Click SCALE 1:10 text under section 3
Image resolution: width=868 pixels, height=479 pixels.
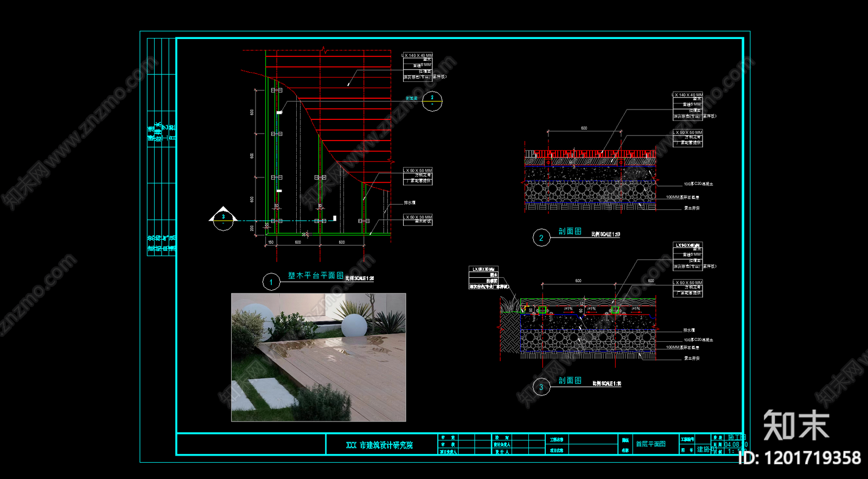(607, 384)
